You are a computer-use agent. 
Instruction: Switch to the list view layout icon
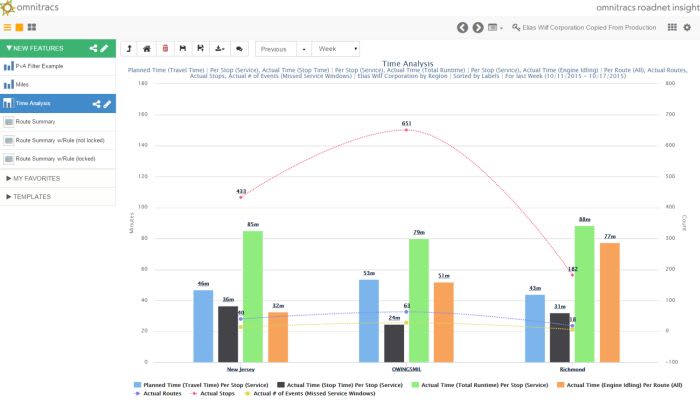[x=8, y=27]
